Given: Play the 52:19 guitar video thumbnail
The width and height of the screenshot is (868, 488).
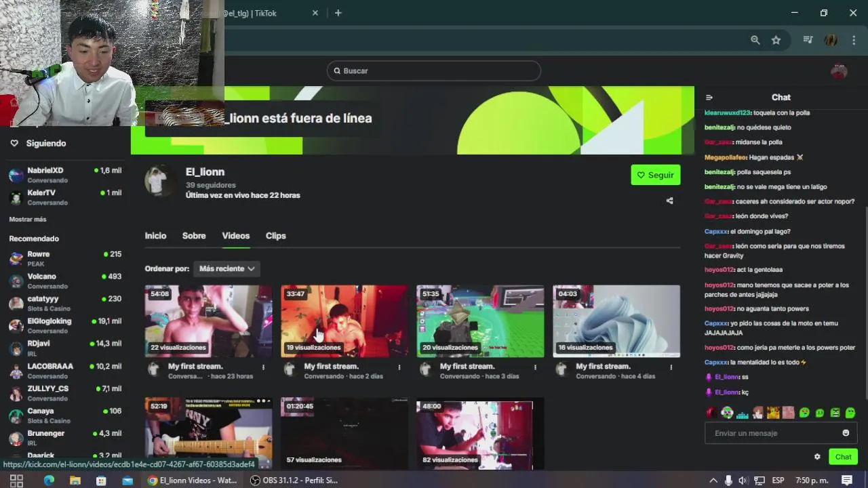Looking at the screenshot, I should pyautogui.click(x=208, y=434).
